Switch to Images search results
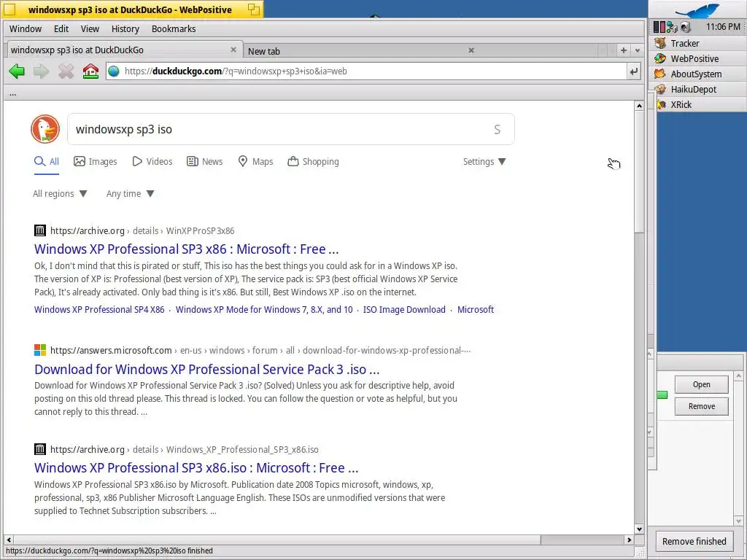Image resolution: width=747 pixels, height=560 pixels. (96, 161)
